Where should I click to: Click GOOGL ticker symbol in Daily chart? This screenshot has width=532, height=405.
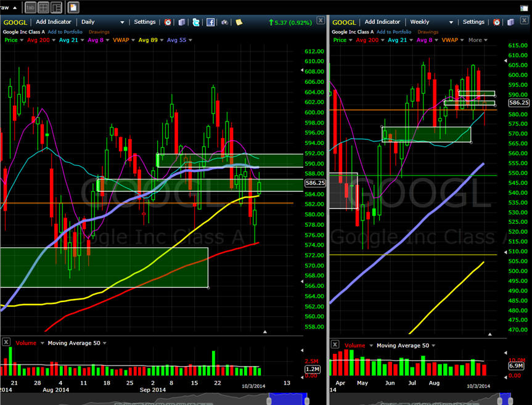(x=15, y=22)
